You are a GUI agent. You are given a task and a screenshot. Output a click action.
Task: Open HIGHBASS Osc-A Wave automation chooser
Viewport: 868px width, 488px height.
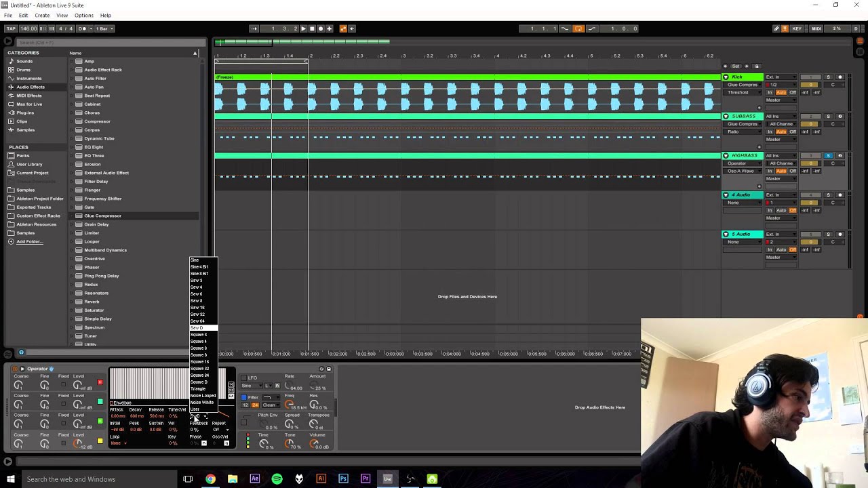pos(743,171)
